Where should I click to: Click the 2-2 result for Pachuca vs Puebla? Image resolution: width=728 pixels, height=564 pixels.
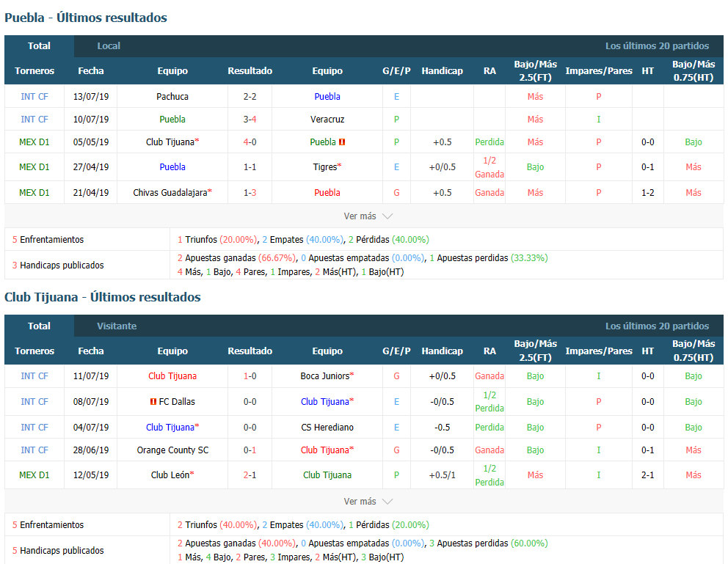[250, 97]
